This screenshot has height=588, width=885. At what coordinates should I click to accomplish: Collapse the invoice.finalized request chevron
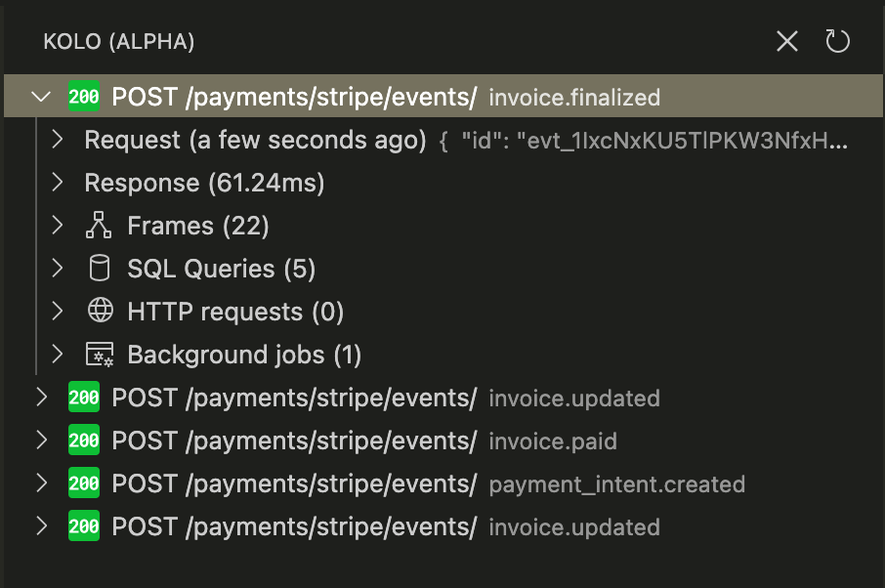click(41, 97)
